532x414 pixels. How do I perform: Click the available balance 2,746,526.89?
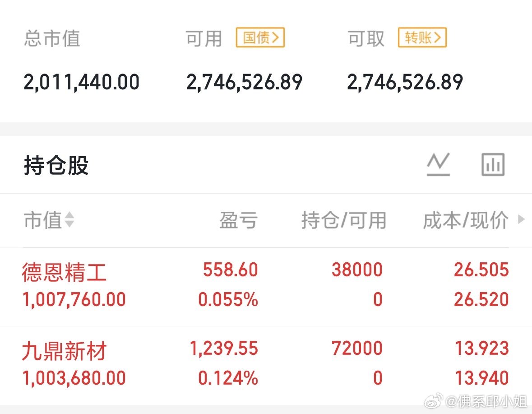(245, 81)
